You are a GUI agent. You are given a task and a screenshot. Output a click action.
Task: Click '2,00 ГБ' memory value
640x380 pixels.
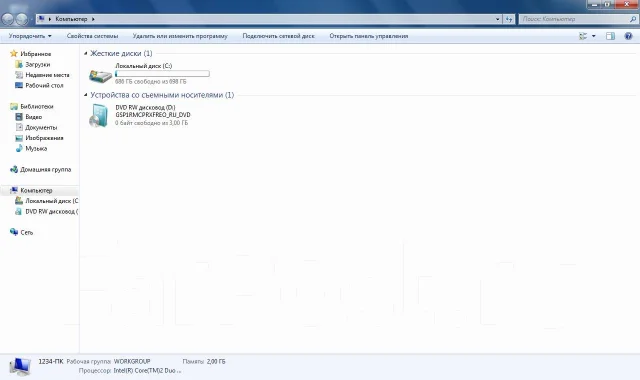216,361
